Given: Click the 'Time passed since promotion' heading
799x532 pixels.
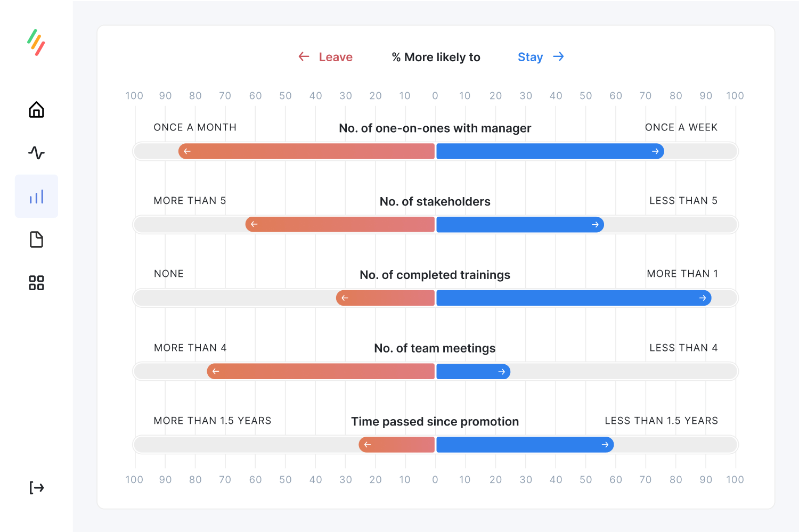Looking at the screenshot, I should pos(435,421).
